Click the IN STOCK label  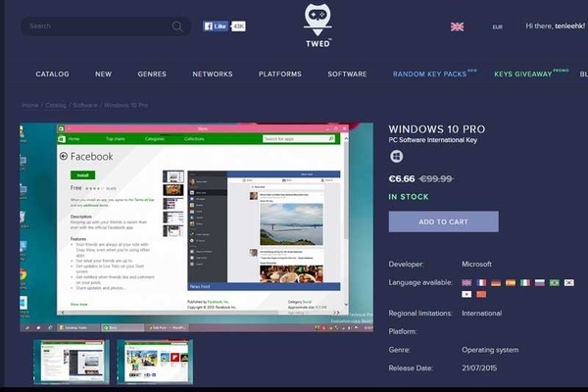[x=409, y=197]
